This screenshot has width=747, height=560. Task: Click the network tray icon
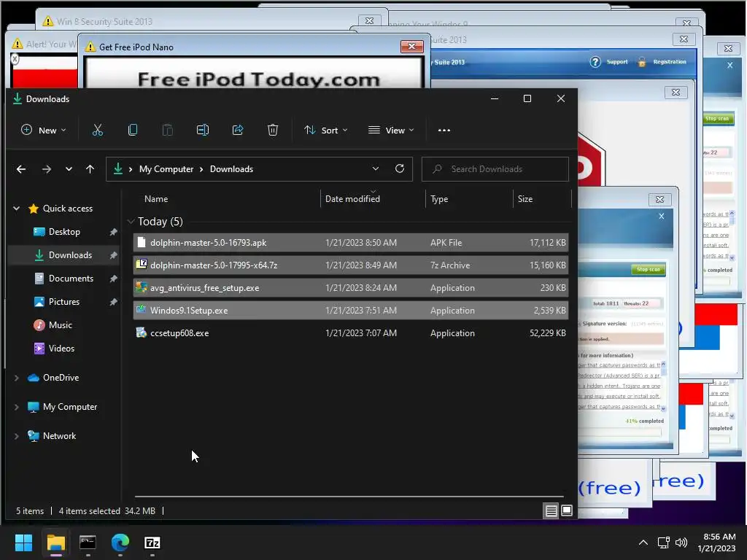(664, 542)
